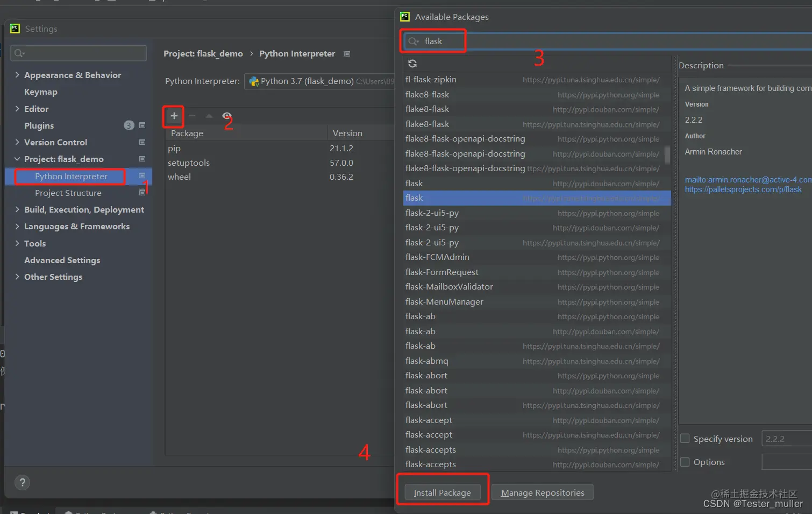Click the project-level icon beside Plugins
The width and height of the screenshot is (812, 514).
click(x=143, y=125)
